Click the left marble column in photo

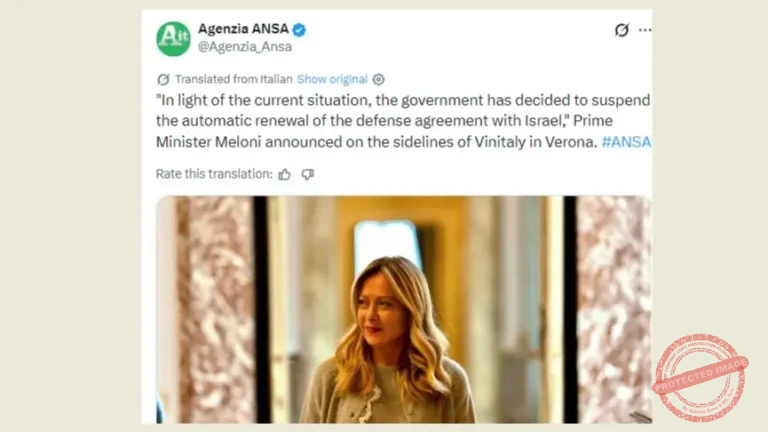pyautogui.click(x=215, y=310)
